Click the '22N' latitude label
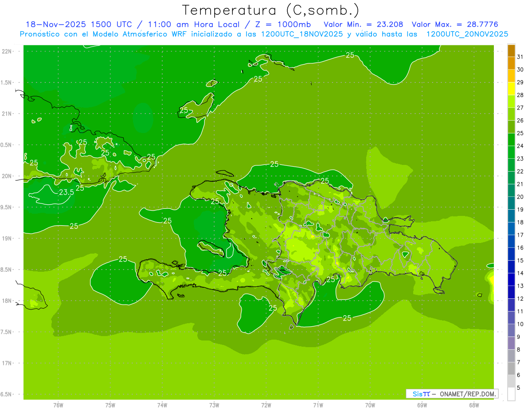 pyautogui.click(x=8, y=51)
